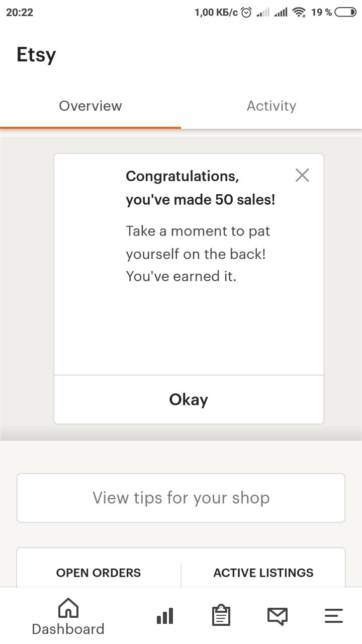Screen dimensions: 362x644
Task: Tap the clock showing 20:22
Action: point(20,13)
